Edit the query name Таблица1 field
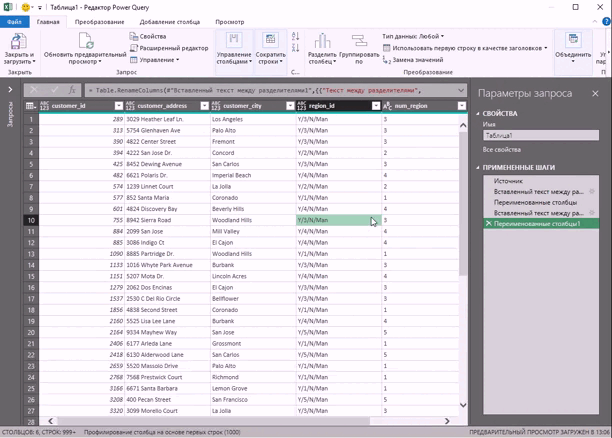 [541, 135]
